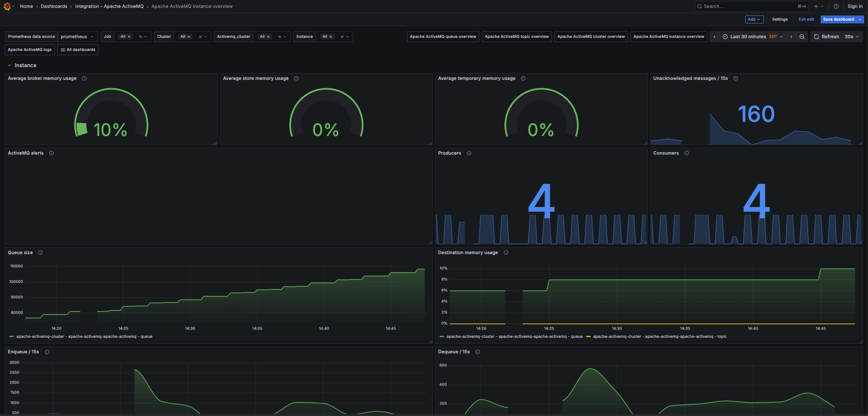Click the Grafana logo icon

[7, 6]
